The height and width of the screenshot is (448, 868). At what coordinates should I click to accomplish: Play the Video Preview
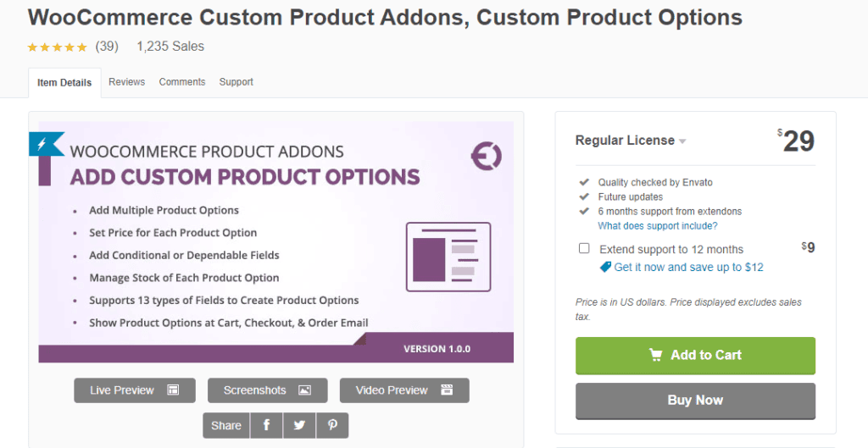pyautogui.click(x=403, y=390)
